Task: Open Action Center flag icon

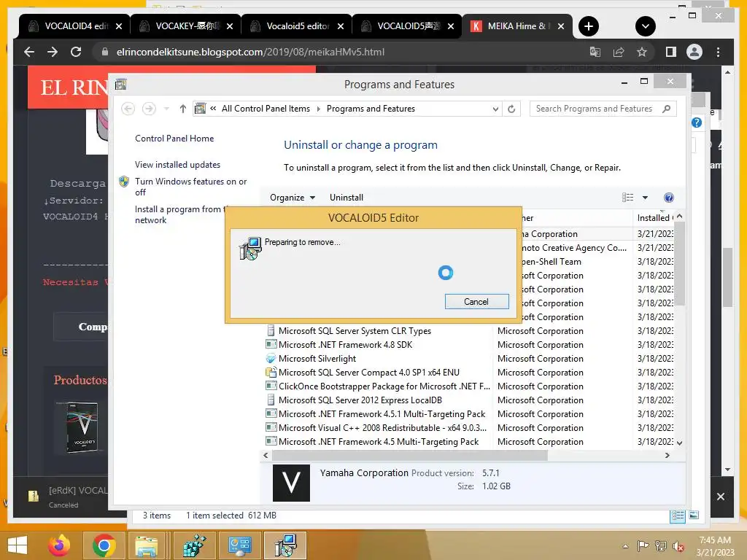Action: coord(643,546)
